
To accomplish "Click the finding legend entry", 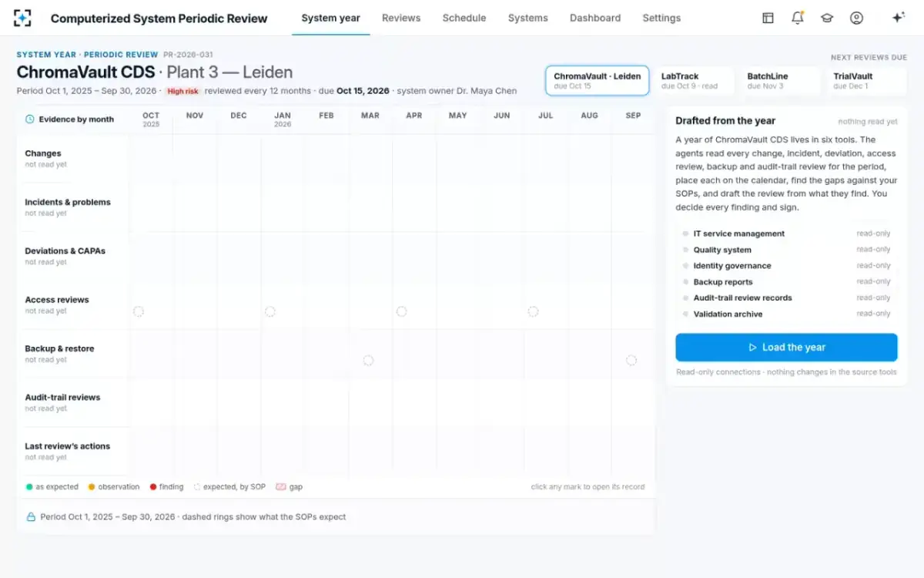I will (166, 487).
